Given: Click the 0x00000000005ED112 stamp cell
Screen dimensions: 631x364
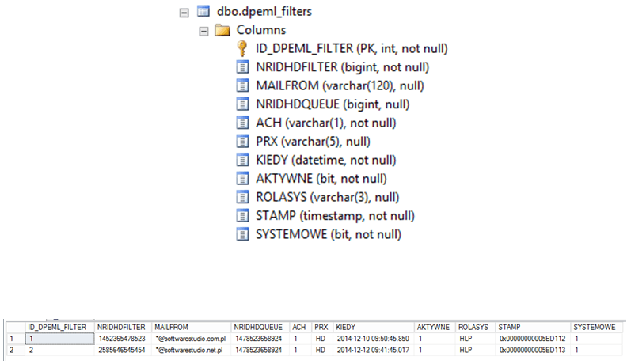Looking at the screenshot, I should tap(533, 339).
